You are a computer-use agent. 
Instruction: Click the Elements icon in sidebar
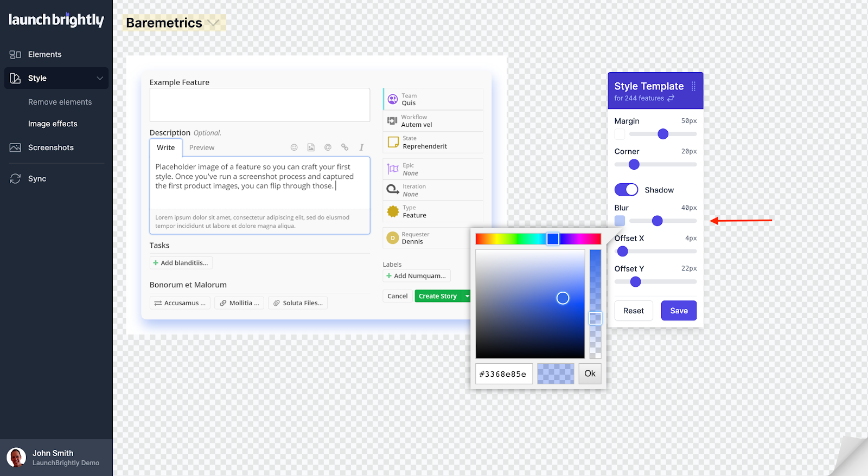pyautogui.click(x=15, y=55)
